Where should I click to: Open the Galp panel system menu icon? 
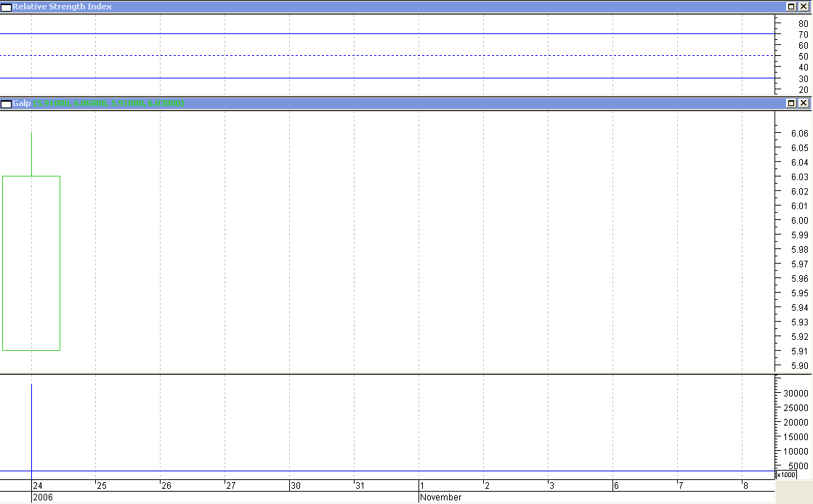[7, 104]
